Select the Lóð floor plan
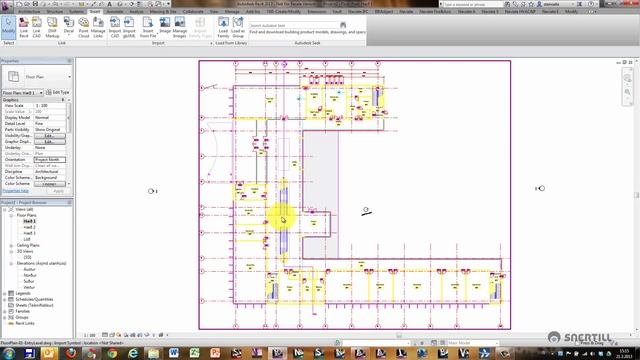This screenshot has height=360, width=640. pos(27,239)
